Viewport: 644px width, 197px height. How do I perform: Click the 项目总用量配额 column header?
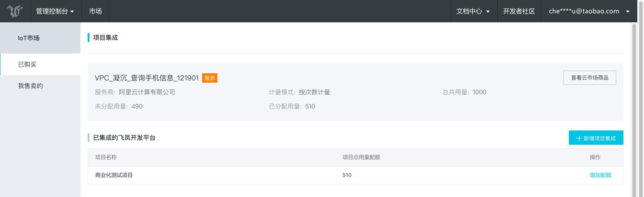pyautogui.click(x=361, y=157)
